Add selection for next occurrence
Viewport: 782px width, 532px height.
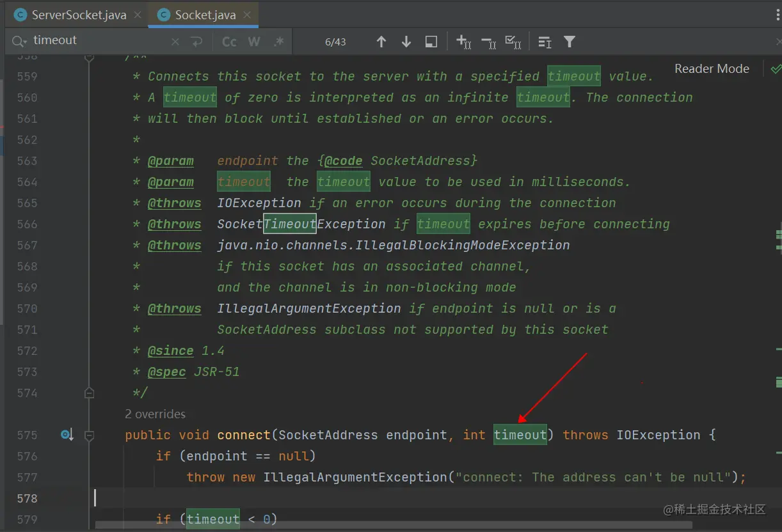click(463, 42)
